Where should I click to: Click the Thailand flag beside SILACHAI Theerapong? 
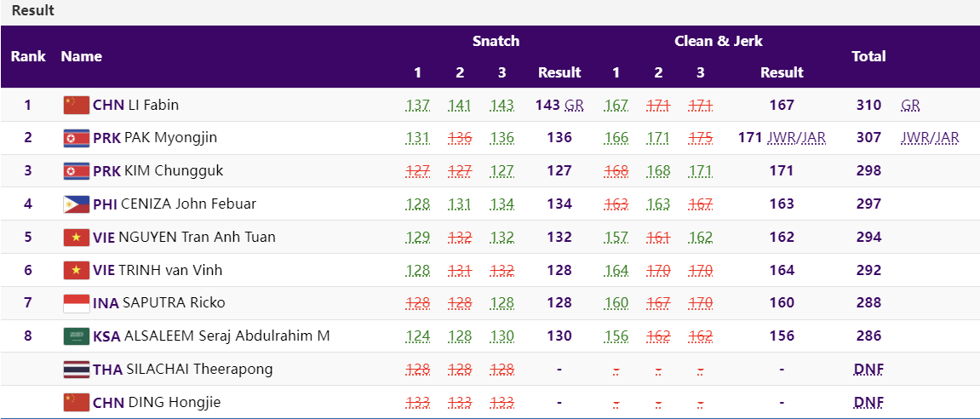[x=77, y=370]
